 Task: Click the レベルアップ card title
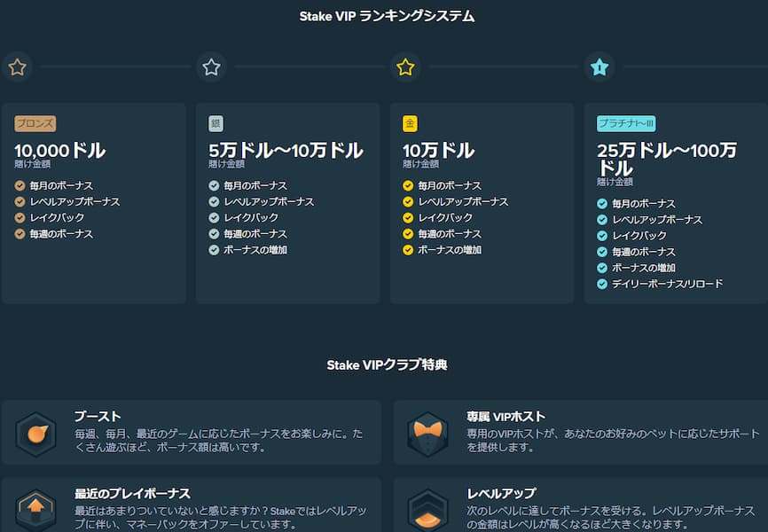[502, 493]
